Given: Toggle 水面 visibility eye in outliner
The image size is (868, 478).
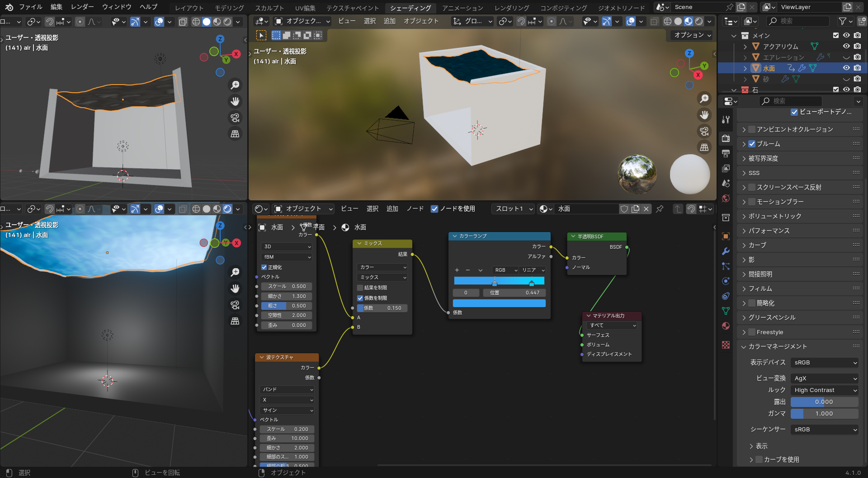Looking at the screenshot, I should [846, 68].
